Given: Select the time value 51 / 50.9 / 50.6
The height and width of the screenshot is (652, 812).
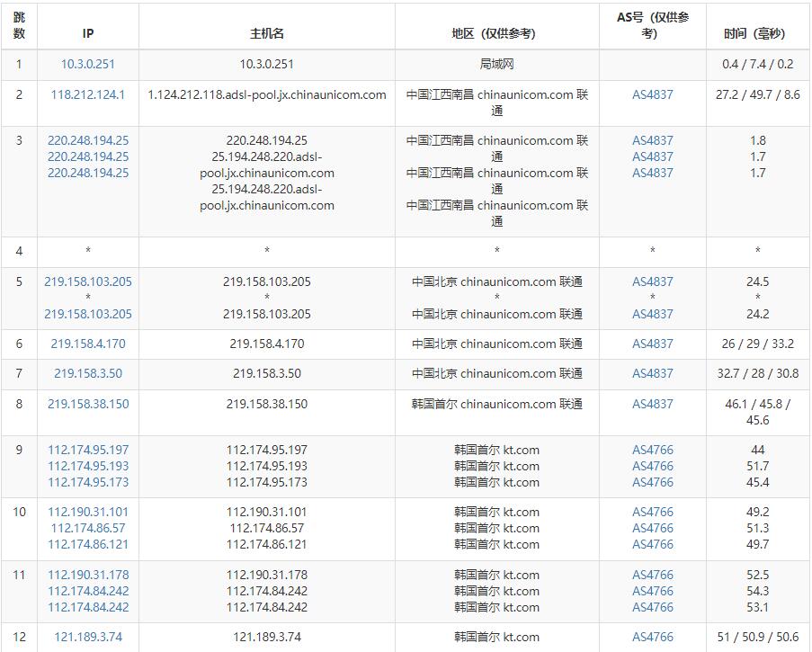Looking at the screenshot, I should 758,637.
